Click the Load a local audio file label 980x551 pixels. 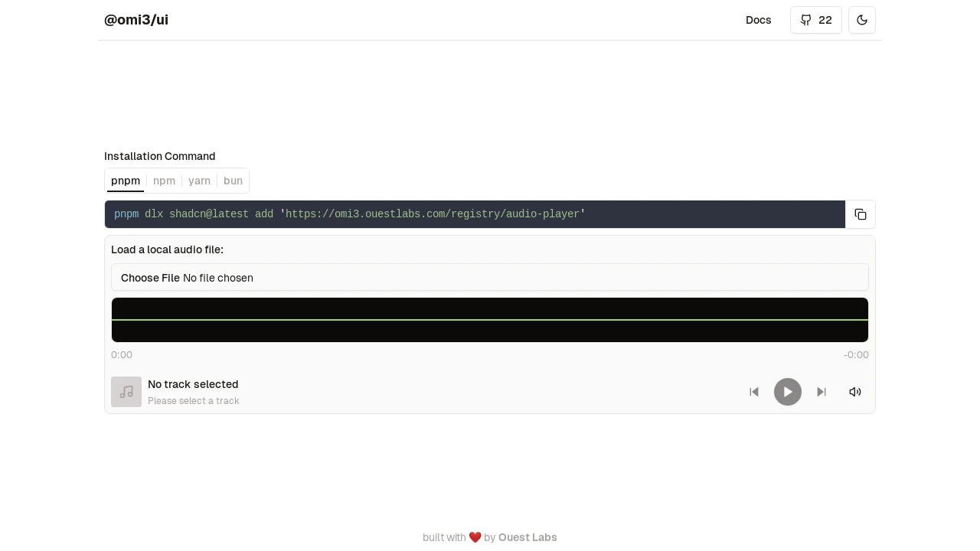(167, 249)
